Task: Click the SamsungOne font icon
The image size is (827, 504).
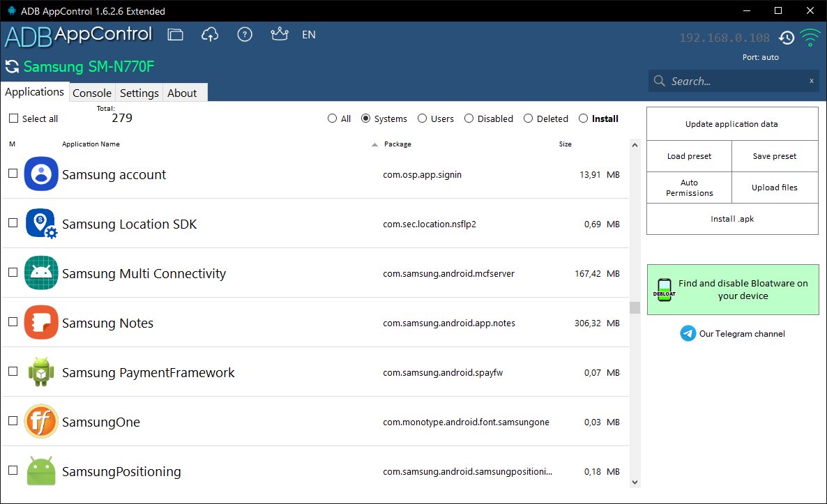Action: (x=41, y=421)
